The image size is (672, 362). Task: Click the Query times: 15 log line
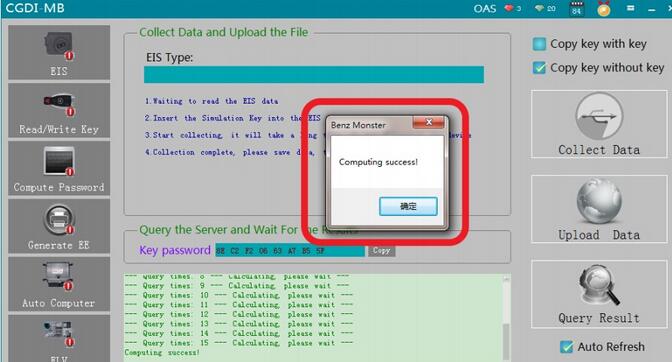point(239,343)
